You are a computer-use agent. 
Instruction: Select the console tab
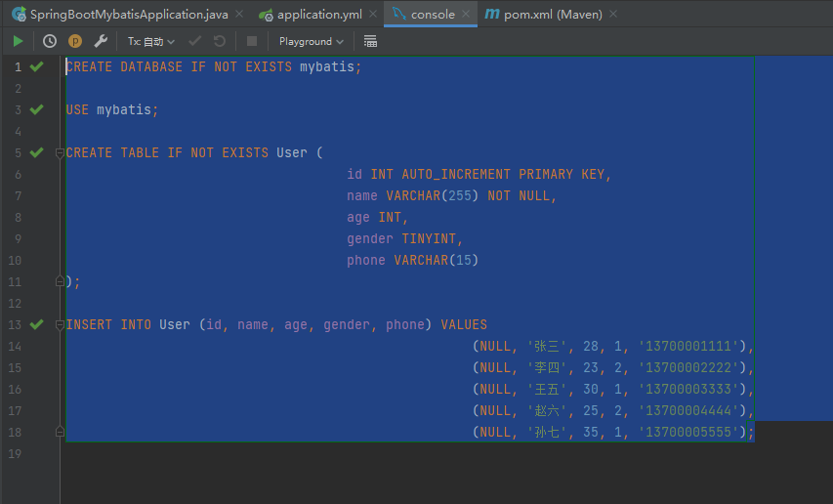coord(433,15)
